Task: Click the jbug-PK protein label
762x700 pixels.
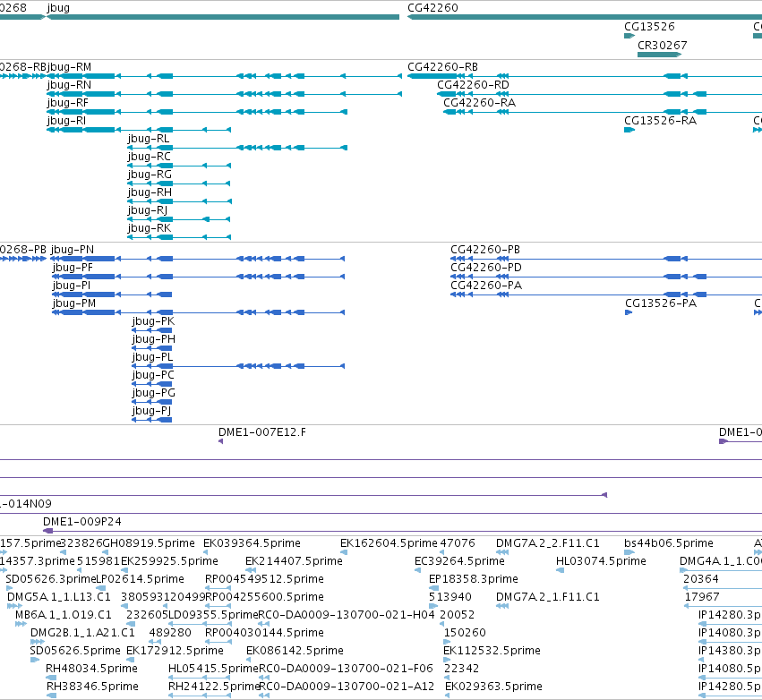Action: click(x=154, y=321)
